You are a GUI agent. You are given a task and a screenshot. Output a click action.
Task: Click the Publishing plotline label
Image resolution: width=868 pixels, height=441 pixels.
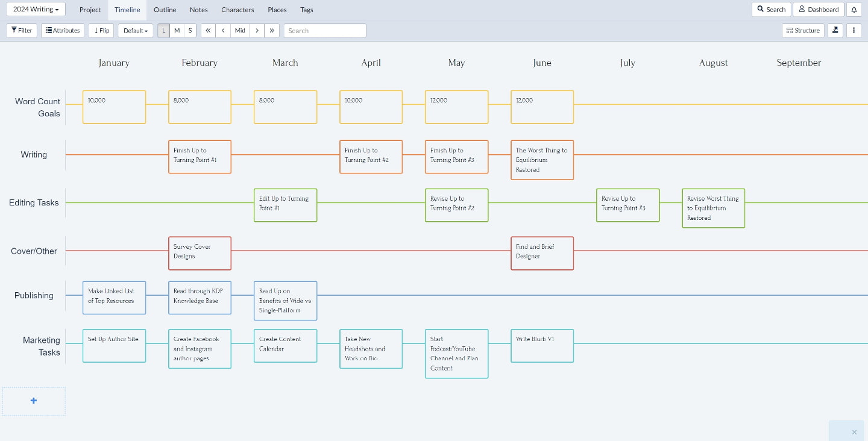pyautogui.click(x=34, y=295)
